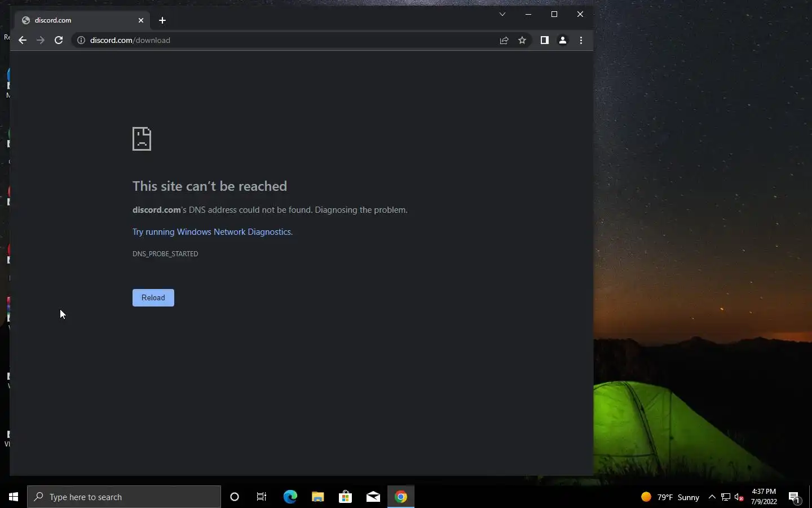The width and height of the screenshot is (812, 508).
Task: Try running Windows Network Diagnostics link
Action: click(x=213, y=232)
